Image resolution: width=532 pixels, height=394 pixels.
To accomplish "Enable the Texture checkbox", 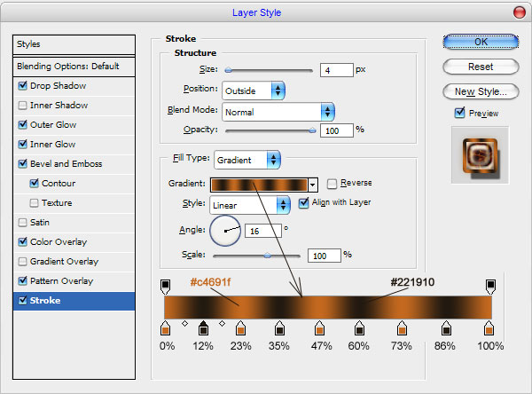I will [x=34, y=203].
